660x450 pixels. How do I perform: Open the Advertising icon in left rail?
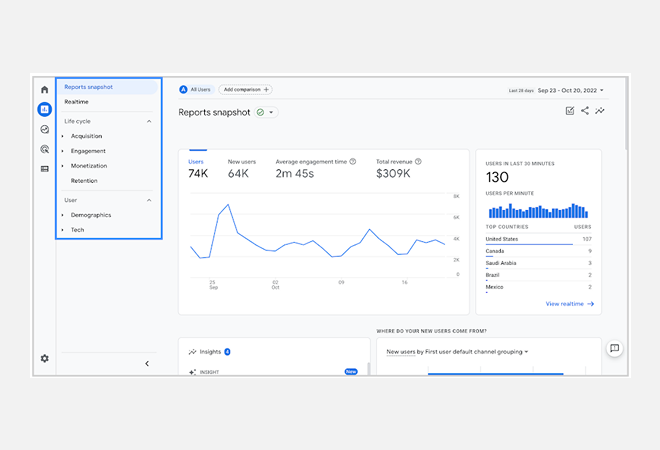click(44, 149)
